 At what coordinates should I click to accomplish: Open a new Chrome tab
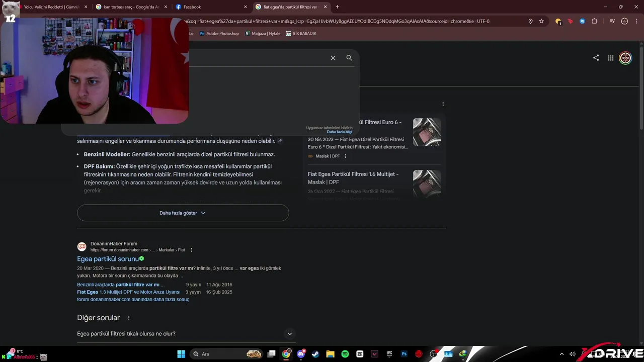coord(337,7)
